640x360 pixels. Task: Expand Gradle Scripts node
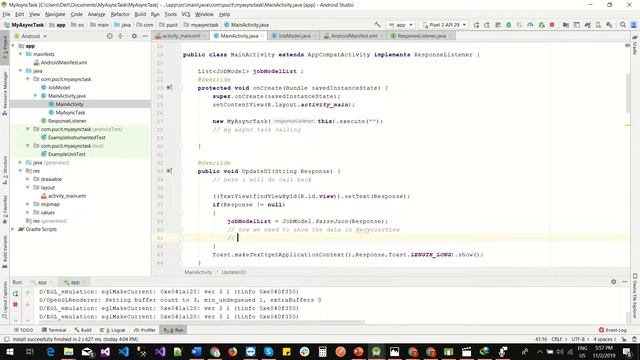pyautogui.click(x=13, y=229)
